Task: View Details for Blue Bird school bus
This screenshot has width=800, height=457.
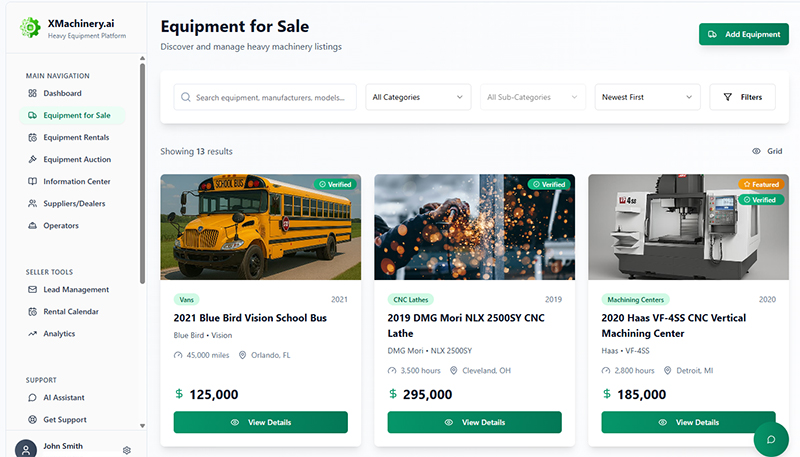Action: 260,422
